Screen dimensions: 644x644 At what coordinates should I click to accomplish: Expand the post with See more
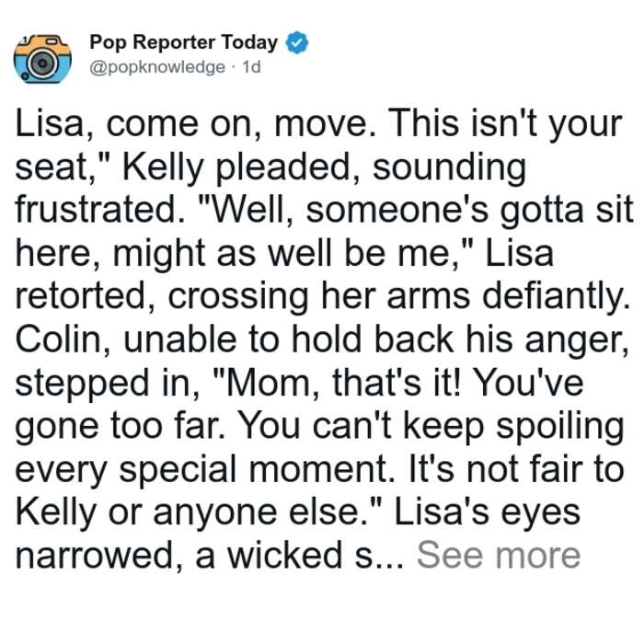499,556
